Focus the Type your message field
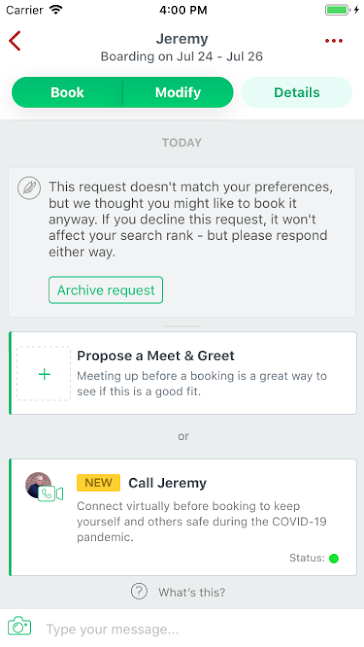The height and width of the screenshot is (647, 364). click(x=198, y=629)
